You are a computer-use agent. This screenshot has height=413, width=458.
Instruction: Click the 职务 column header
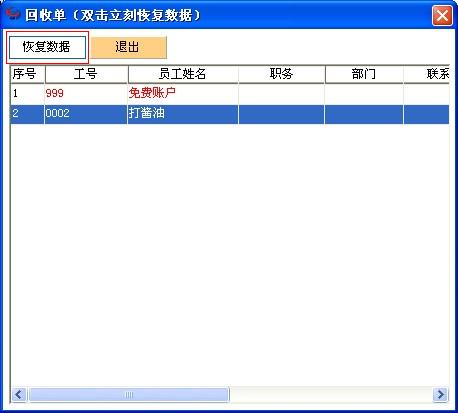click(282, 74)
